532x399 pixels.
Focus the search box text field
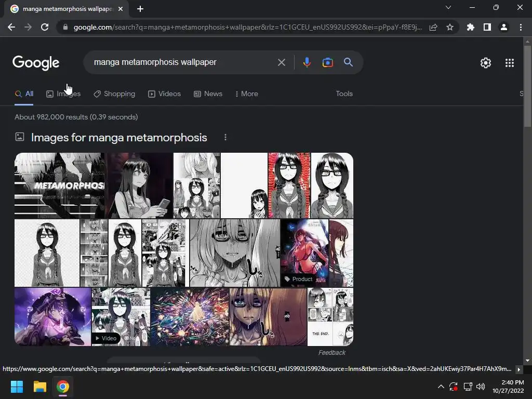click(183, 62)
